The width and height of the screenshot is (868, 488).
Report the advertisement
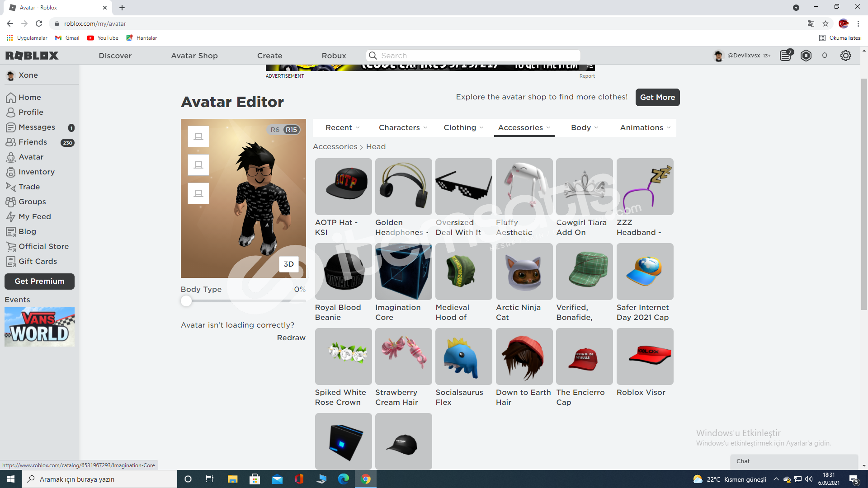(587, 76)
